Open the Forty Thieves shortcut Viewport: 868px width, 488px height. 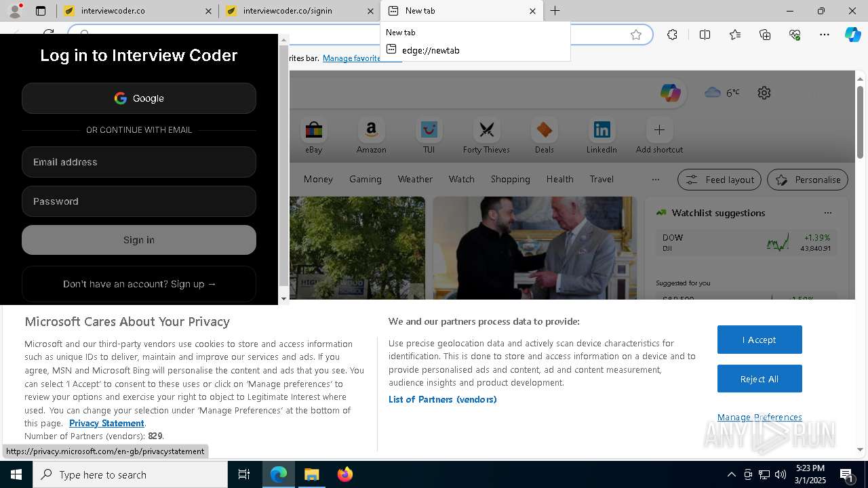[486, 136]
